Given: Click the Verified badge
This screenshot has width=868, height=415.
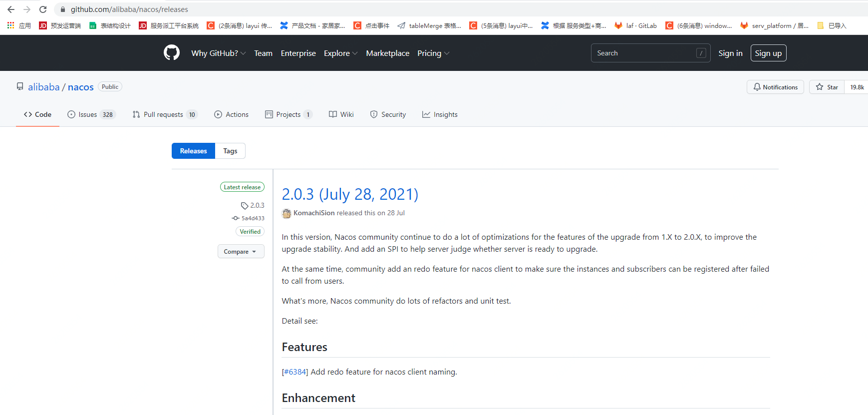Looking at the screenshot, I should pos(250,231).
